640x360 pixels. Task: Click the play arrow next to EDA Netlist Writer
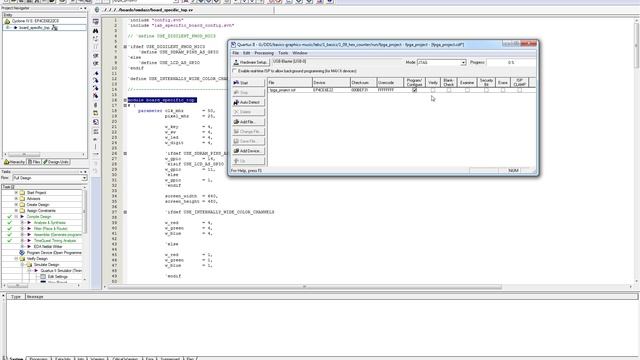(29, 247)
